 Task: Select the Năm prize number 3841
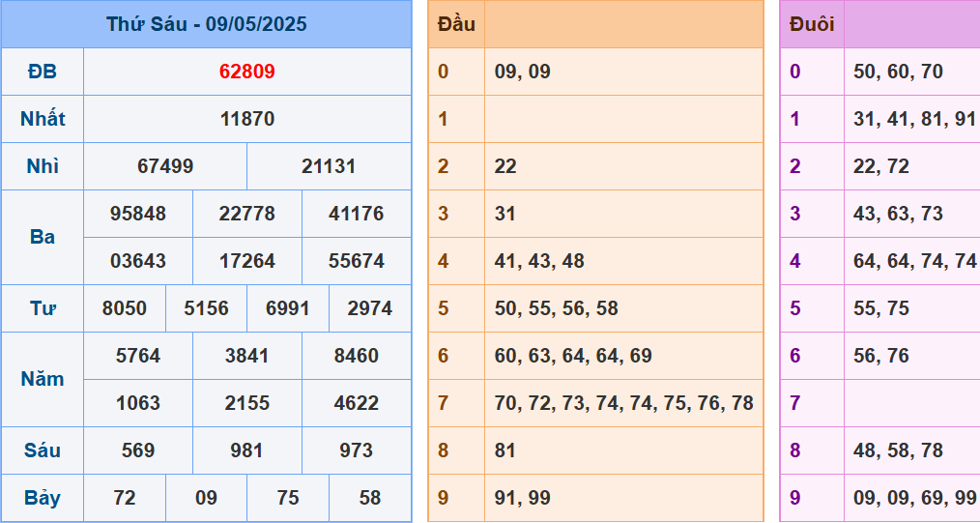click(246, 356)
